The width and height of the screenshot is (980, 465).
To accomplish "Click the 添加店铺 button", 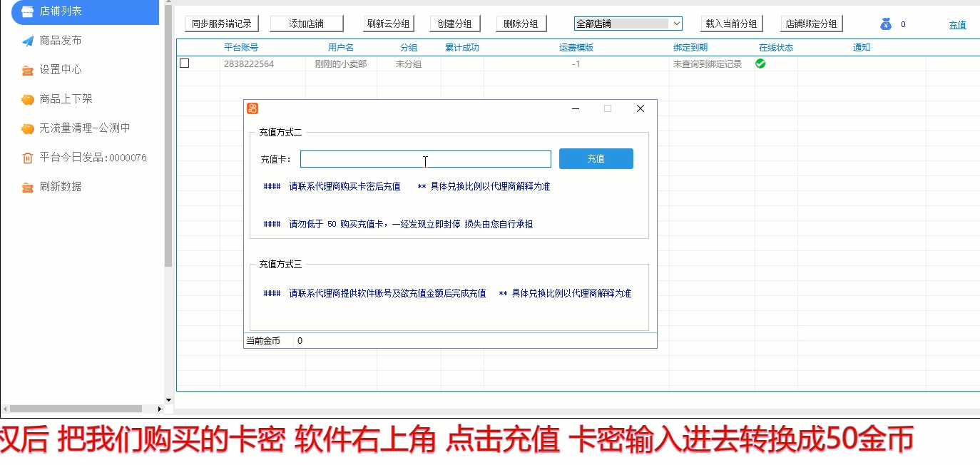I will click(307, 24).
